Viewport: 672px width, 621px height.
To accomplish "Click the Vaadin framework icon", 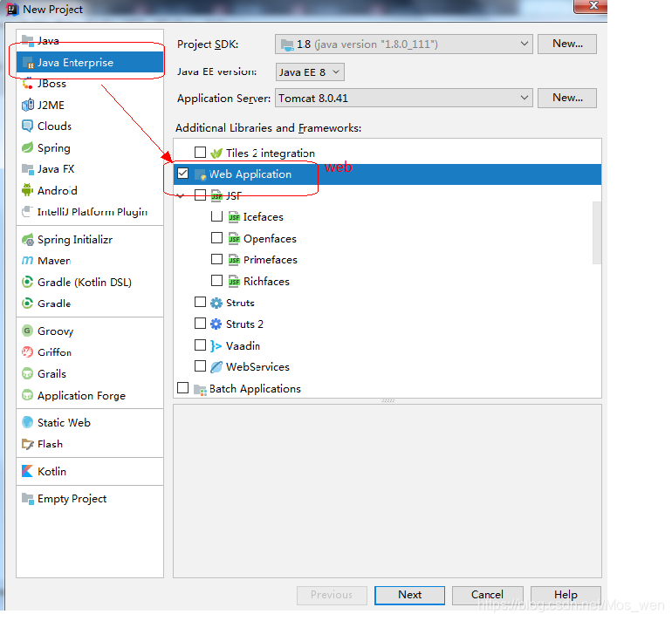I will (x=216, y=345).
